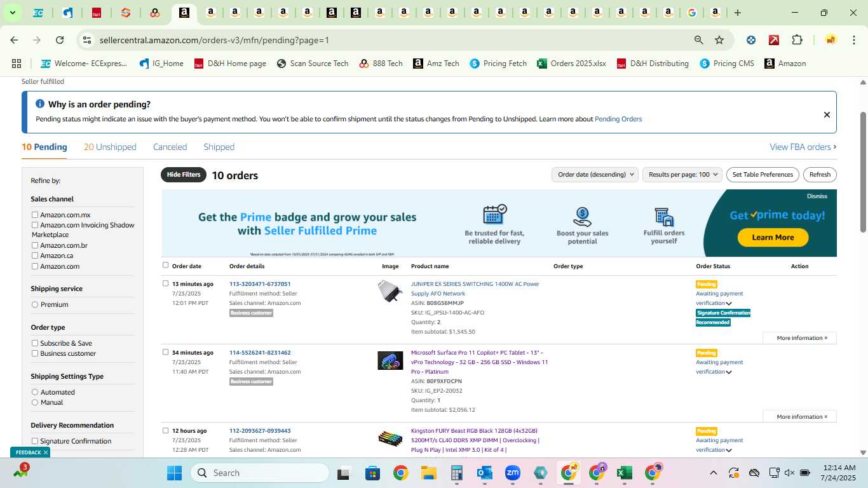The height and width of the screenshot is (488, 868).
Task: Close the Feedback widget
Action: (46, 452)
